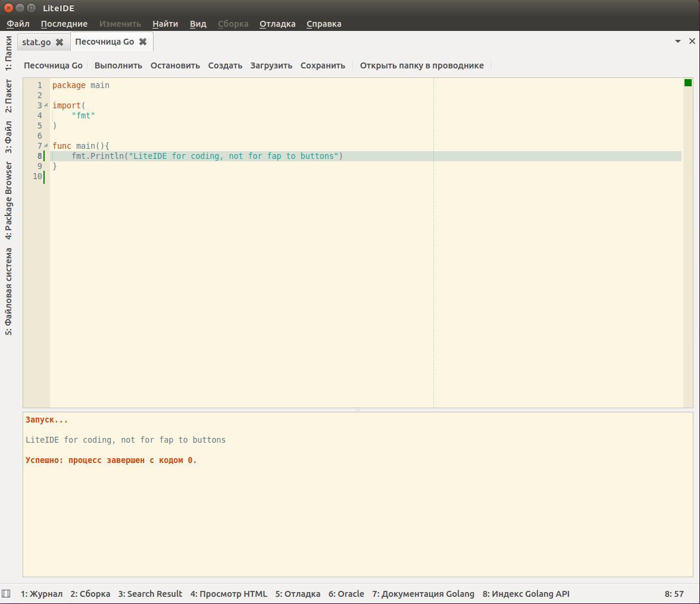The image size is (700, 604).
Task: Click Открыть папку в проводнике
Action: tap(422, 65)
